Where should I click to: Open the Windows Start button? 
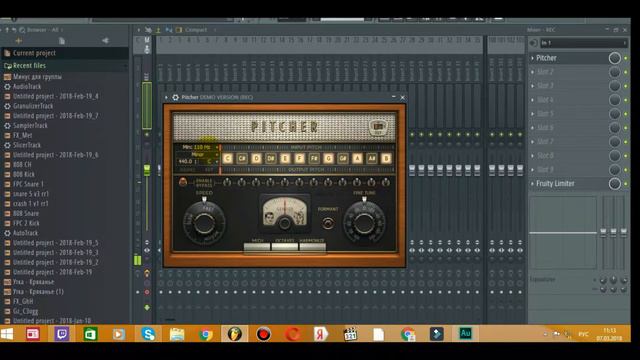(x=7, y=334)
